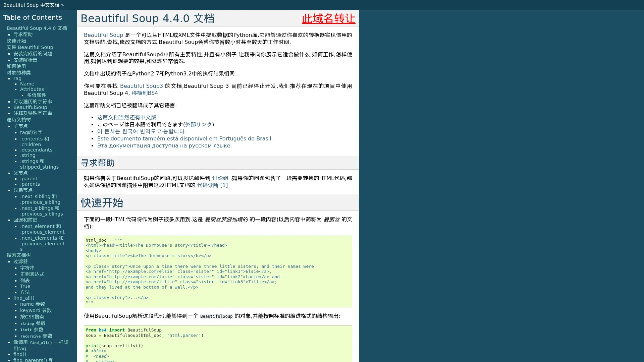Open 回退和前进 sidebar entry

click(x=25, y=220)
